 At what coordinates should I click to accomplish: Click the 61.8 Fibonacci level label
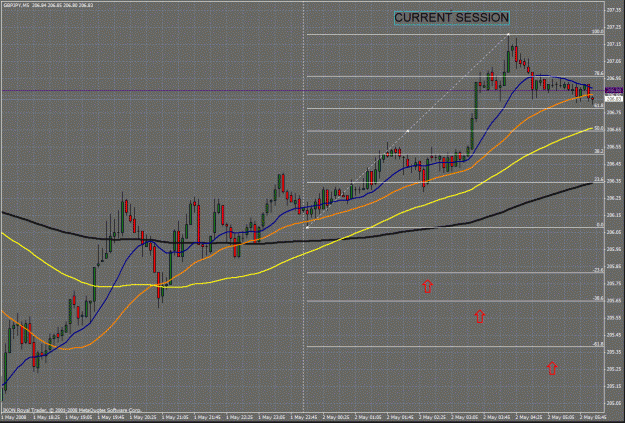(599, 106)
